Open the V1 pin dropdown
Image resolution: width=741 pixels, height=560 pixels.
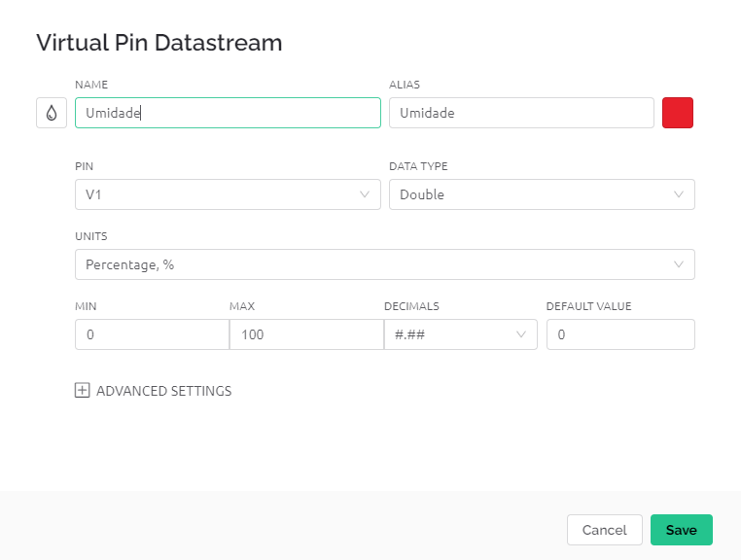tap(228, 194)
